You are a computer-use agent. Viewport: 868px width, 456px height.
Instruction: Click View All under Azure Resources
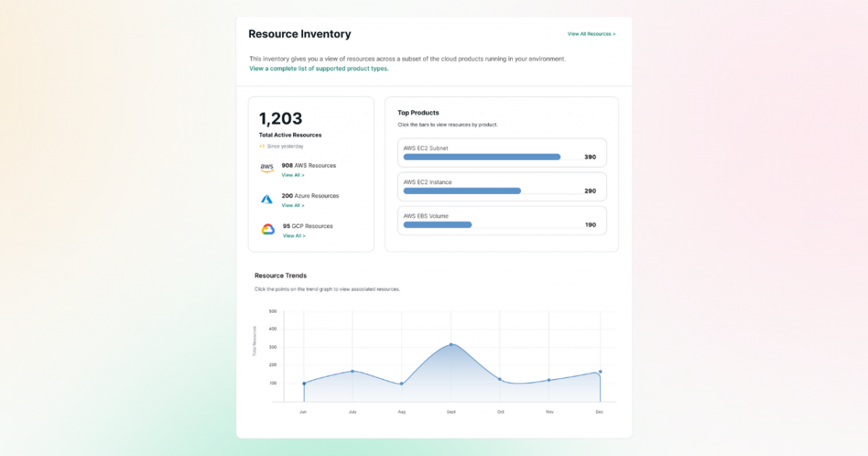click(294, 205)
